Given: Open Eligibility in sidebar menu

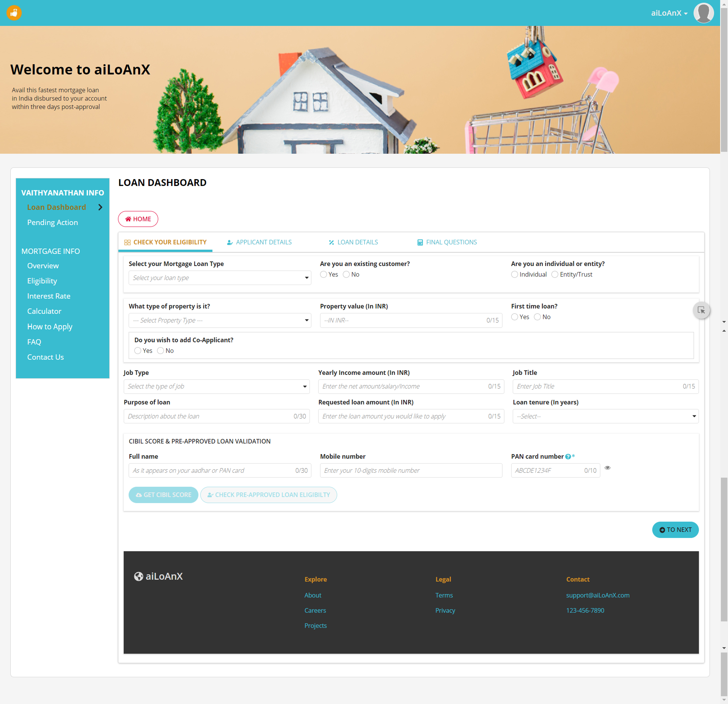Looking at the screenshot, I should pos(42,281).
